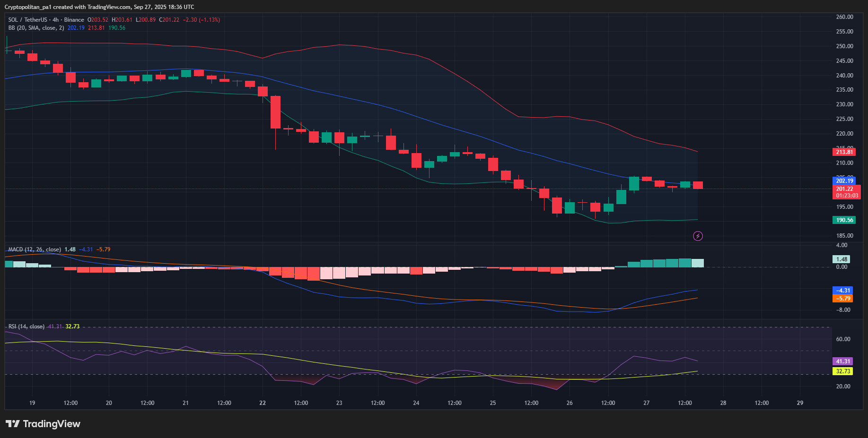Image resolution: width=868 pixels, height=438 pixels.
Task: Click the 1.48 MACD histogram value tag
Action: click(841, 259)
